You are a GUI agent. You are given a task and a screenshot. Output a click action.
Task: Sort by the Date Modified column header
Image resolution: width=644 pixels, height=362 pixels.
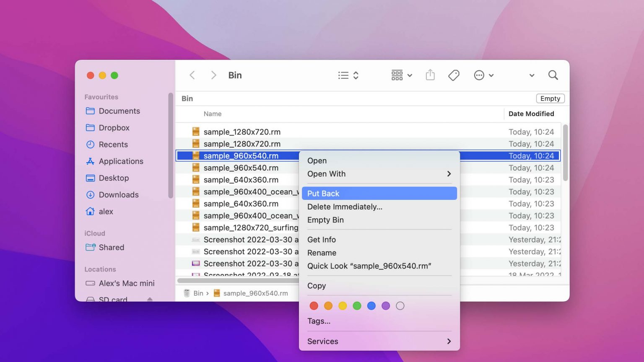(x=531, y=114)
